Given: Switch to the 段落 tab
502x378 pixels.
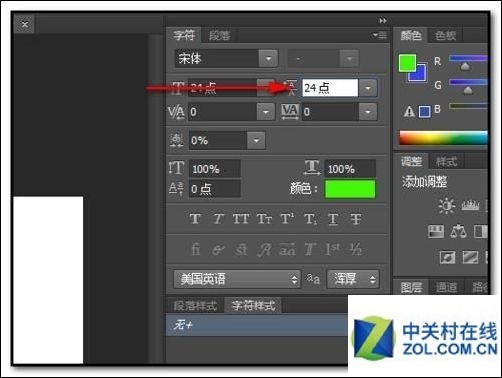Looking at the screenshot, I should [x=219, y=35].
